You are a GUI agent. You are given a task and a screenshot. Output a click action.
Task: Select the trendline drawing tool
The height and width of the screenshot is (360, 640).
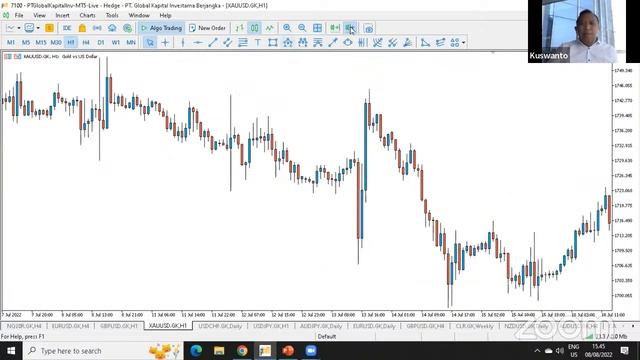tap(213, 42)
